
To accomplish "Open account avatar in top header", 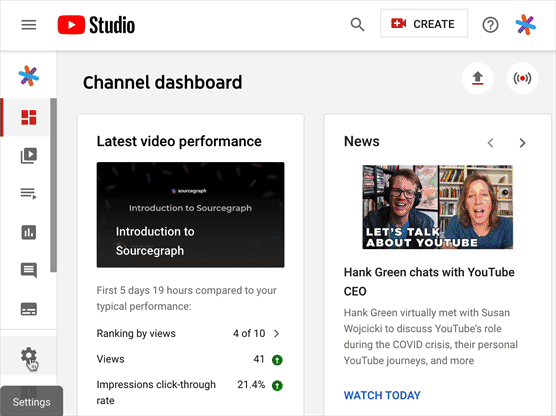I will [x=526, y=25].
